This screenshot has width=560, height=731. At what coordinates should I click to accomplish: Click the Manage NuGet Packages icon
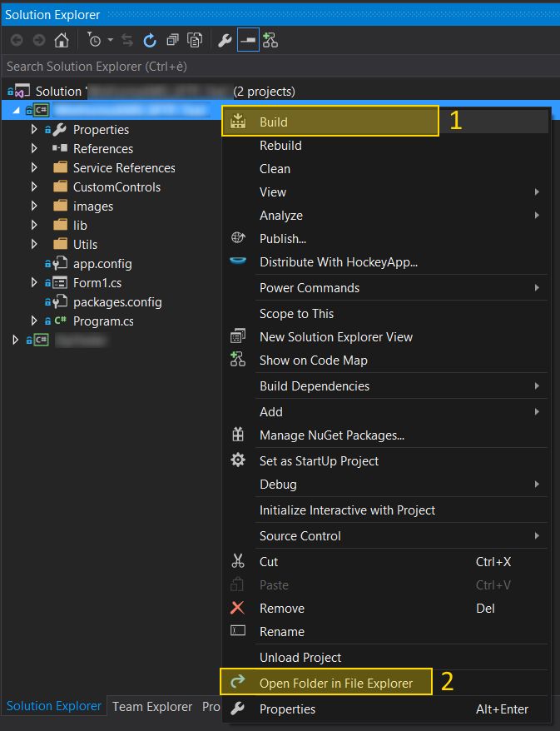coord(238,435)
